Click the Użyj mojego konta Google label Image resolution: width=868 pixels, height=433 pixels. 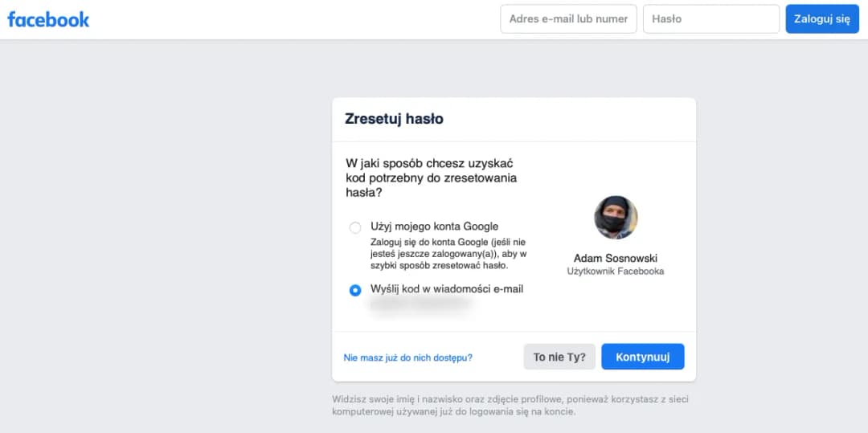(x=434, y=227)
